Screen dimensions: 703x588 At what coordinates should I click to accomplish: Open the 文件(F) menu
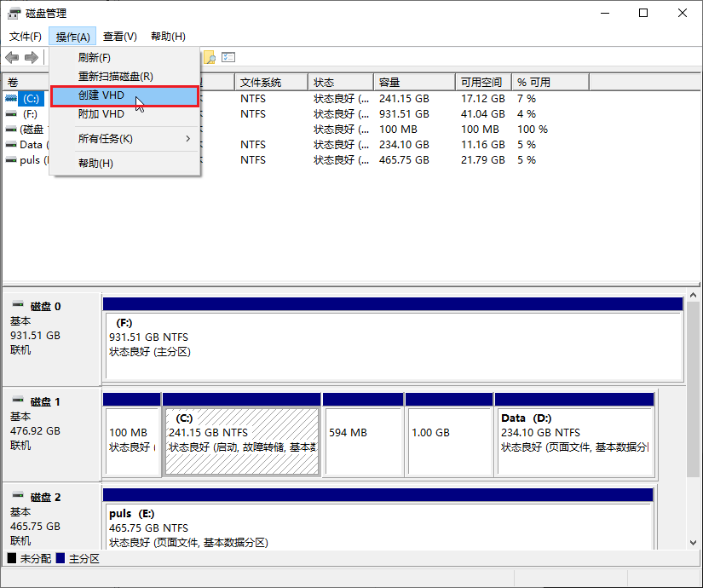[x=26, y=37]
